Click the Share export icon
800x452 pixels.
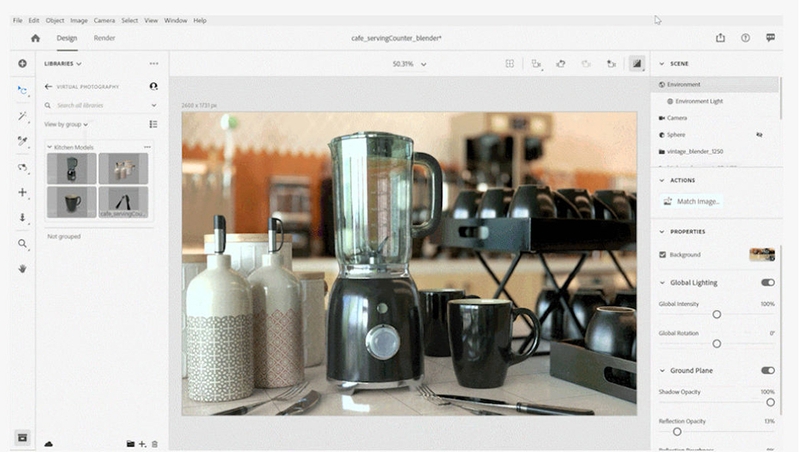[x=720, y=38]
